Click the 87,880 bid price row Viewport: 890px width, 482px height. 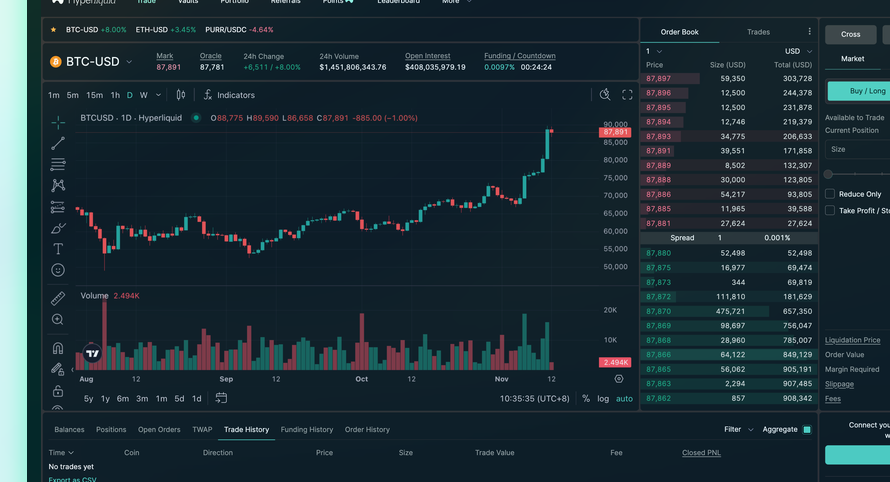click(729, 253)
